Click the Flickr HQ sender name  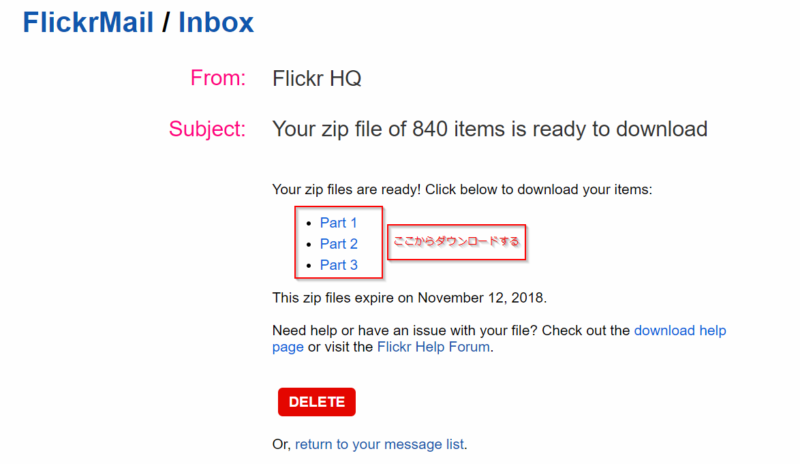pyautogui.click(x=316, y=78)
